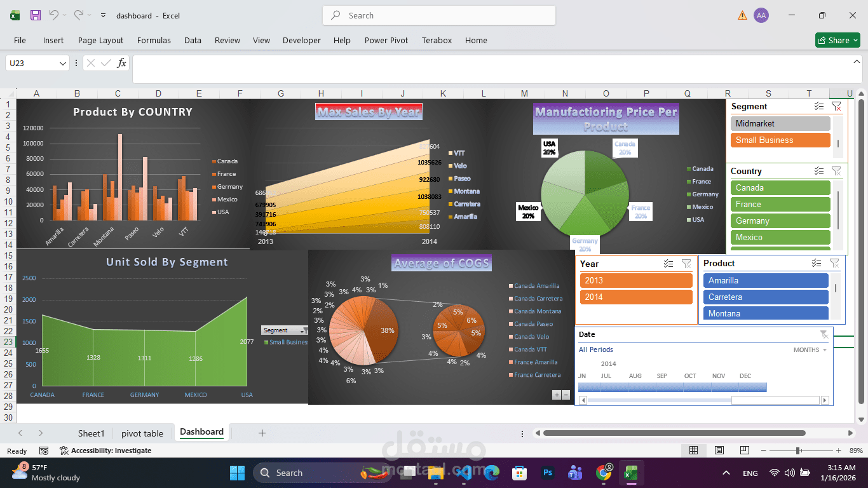This screenshot has height=488, width=868.
Task: Open the Segment legend dropdown on area chart
Action: [x=303, y=330]
